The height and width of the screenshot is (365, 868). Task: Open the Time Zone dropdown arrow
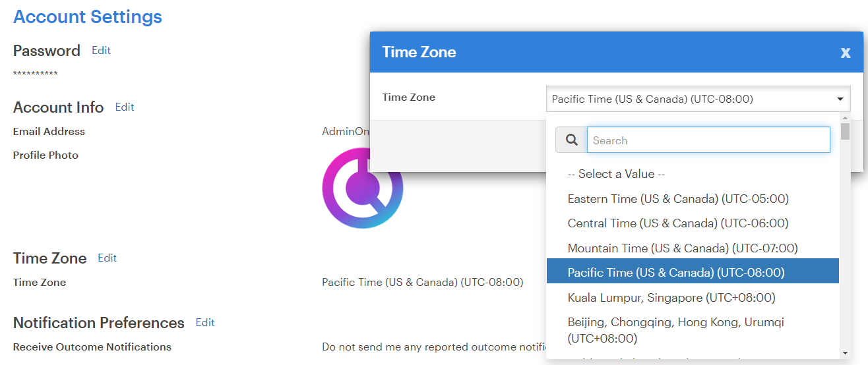840,99
